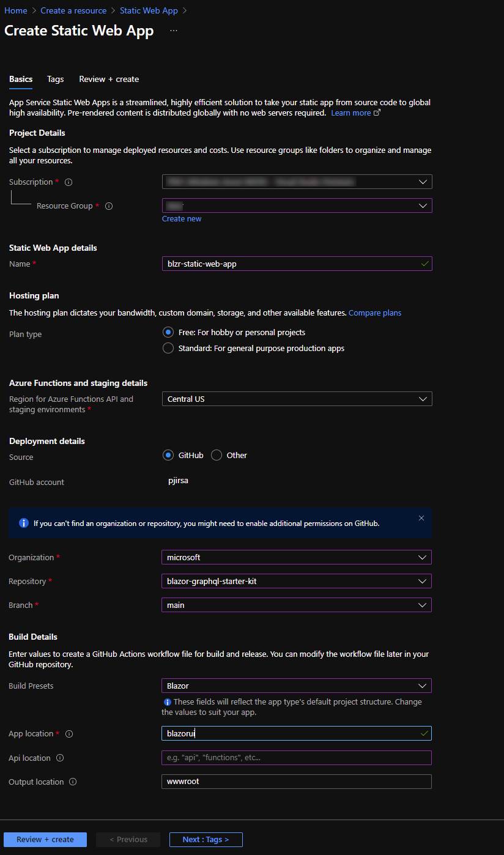This screenshot has width=504, height=855.
Task: Click the App location info icon
Action: click(x=69, y=734)
